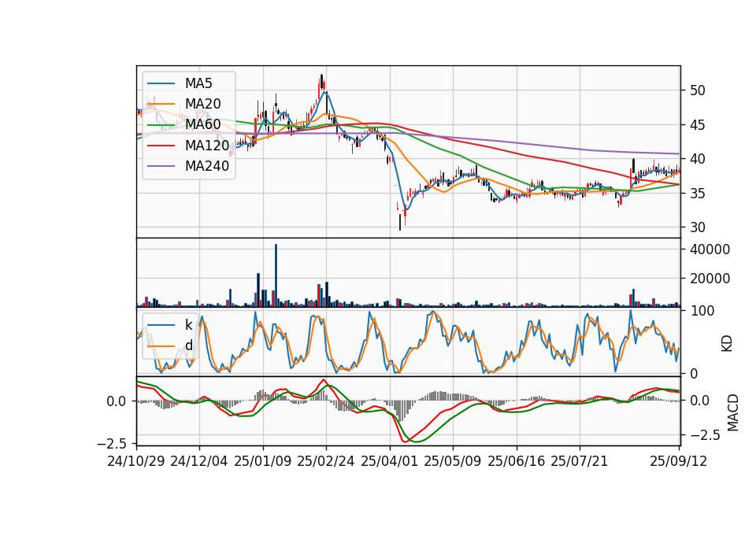Click the MA60 legend label
This screenshot has width=756, height=543.
click(x=202, y=125)
